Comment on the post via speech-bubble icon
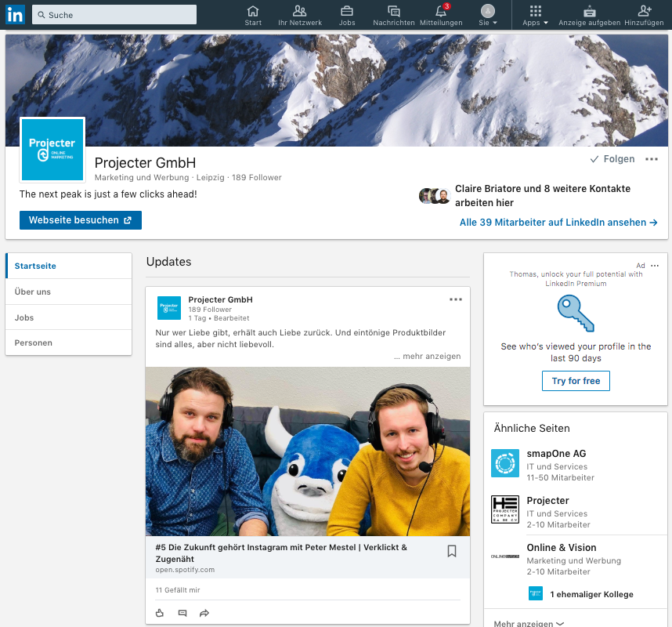Viewport: 672px width, 627px height. [182, 613]
